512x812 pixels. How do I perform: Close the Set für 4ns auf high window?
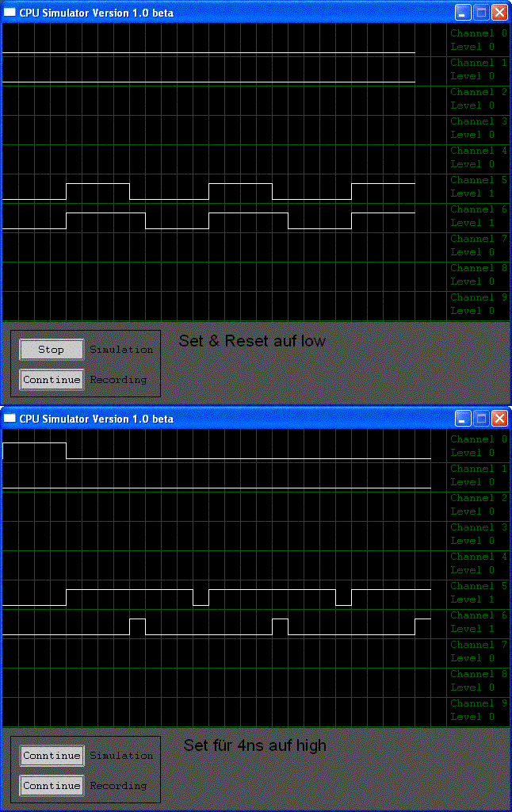[x=499, y=419]
